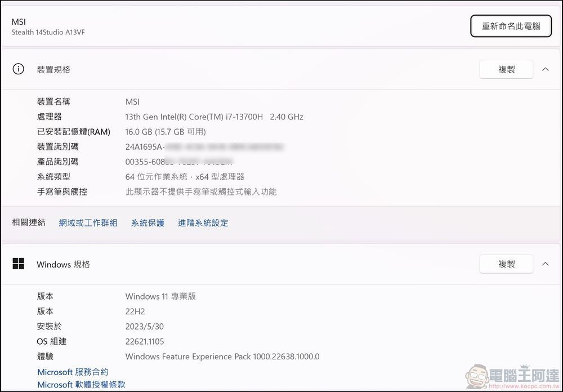Open the Microsoft 服務合約 link

[x=73, y=372]
